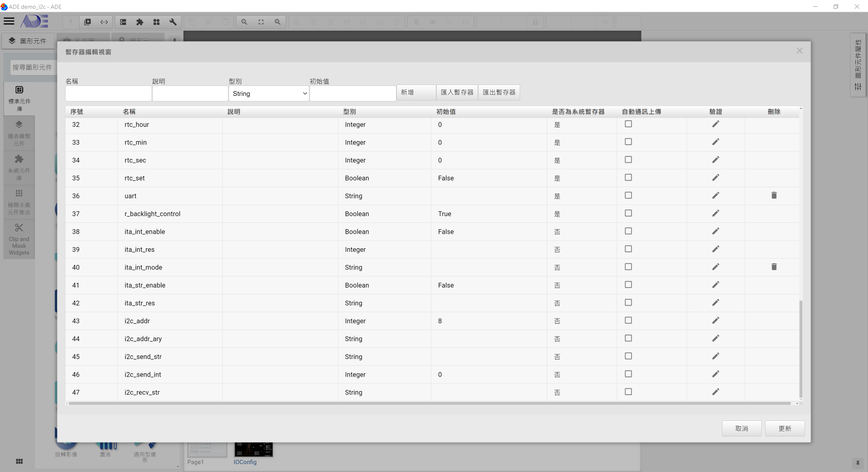The image size is (868, 472).
Task: Enable auto upload for ita_int_enable
Action: (x=628, y=231)
